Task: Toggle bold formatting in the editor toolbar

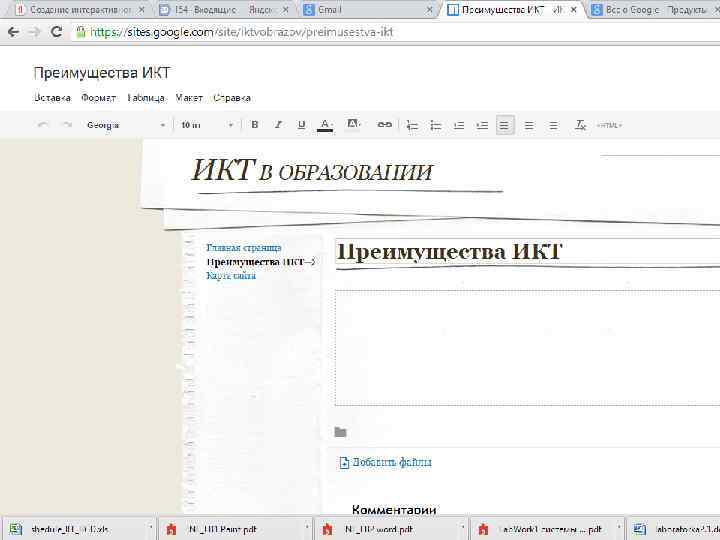Action: click(x=255, y=125)
